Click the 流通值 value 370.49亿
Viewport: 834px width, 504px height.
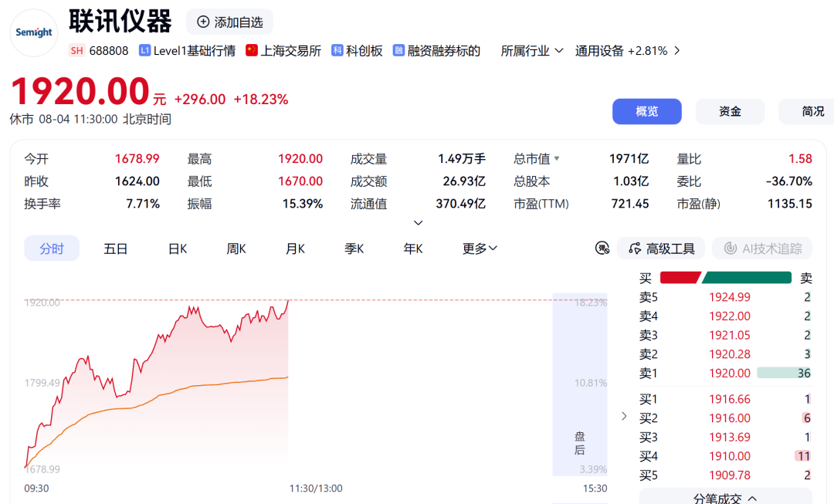(460, 204)
